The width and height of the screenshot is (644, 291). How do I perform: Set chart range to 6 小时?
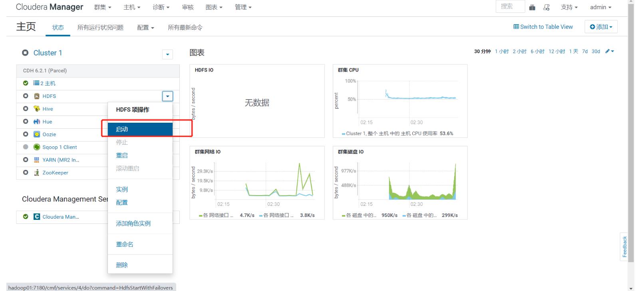[537, 51]
